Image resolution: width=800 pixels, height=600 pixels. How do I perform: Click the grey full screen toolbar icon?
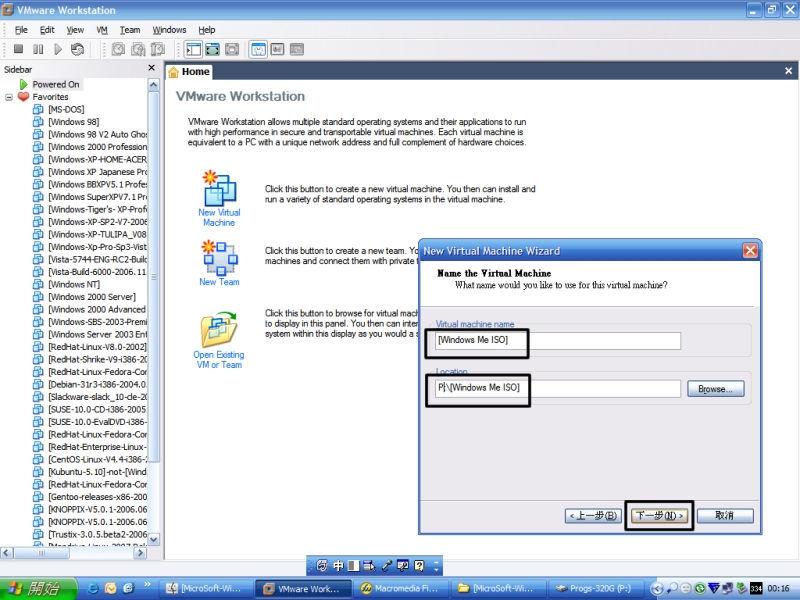232,49
